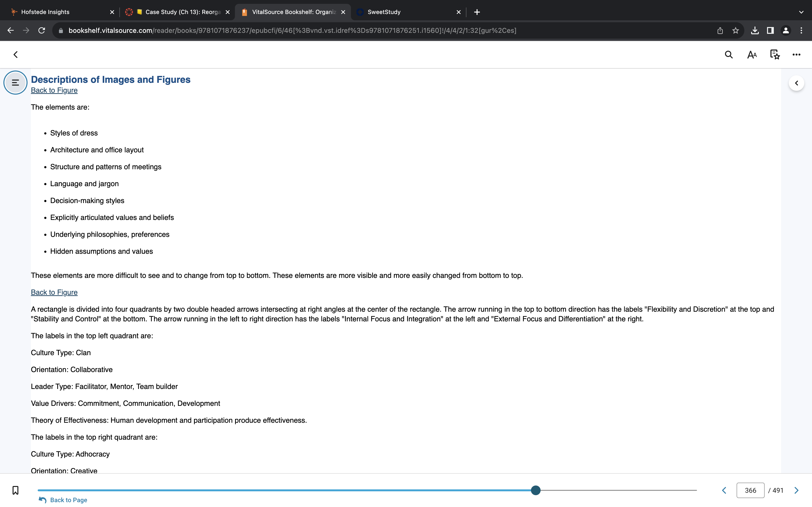Viewport: 812px width, 507px height.
Task: Click the first Back to Figure link
Action: click(x=54, y=90)
